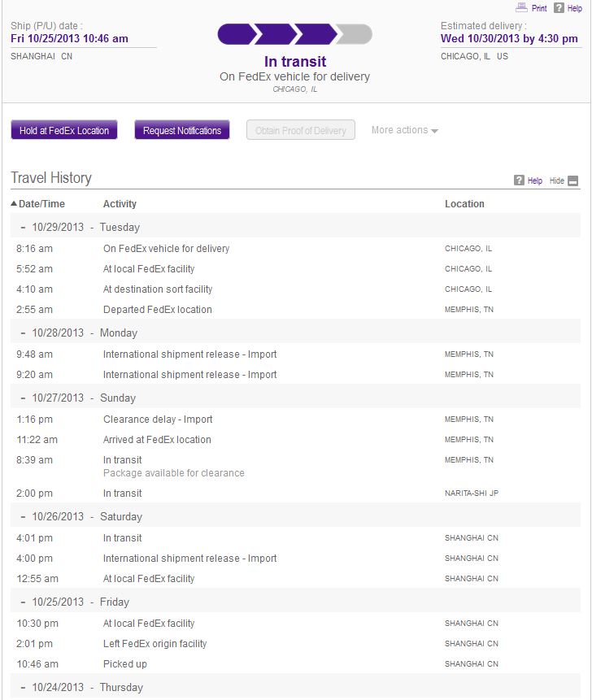Select the 8:16 am On FedEx vehicle for delivery row
Screen dimensions: 592x700
pyautogui.click(x=295, y=249)
